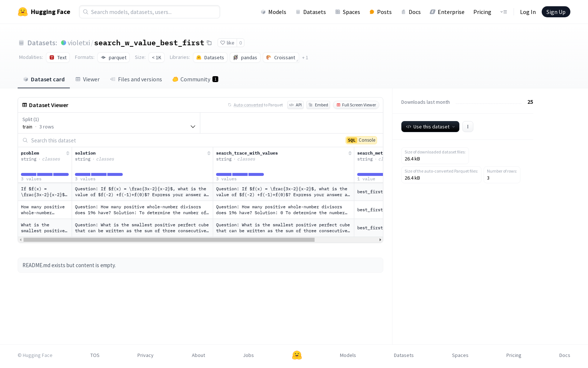Open Spaces in top navigation
This screenshot has height=368, width=588.
coord(348,12)
